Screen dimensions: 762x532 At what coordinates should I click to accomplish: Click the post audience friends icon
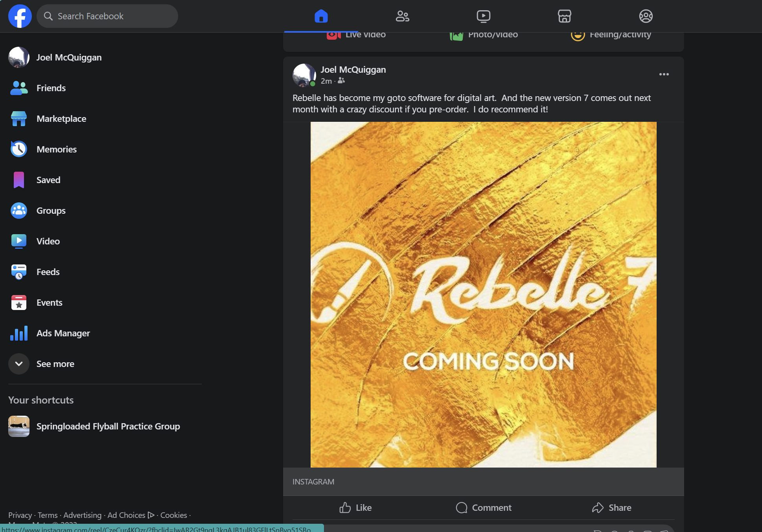click(x=341, y=81)
